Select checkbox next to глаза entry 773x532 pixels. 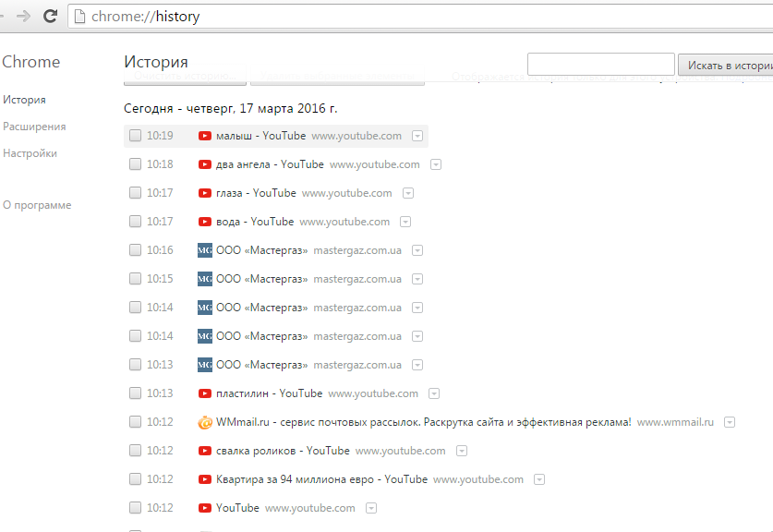point(135,192)
